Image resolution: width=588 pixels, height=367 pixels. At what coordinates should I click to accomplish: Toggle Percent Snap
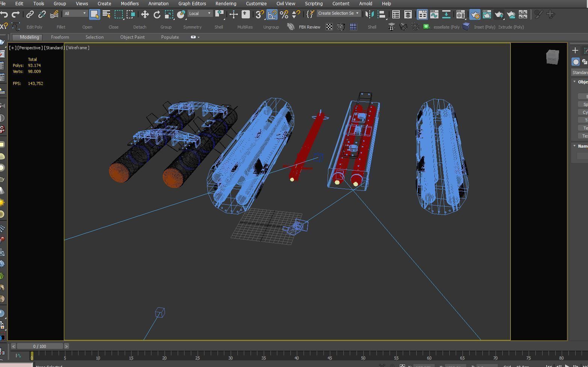point(284,14)
